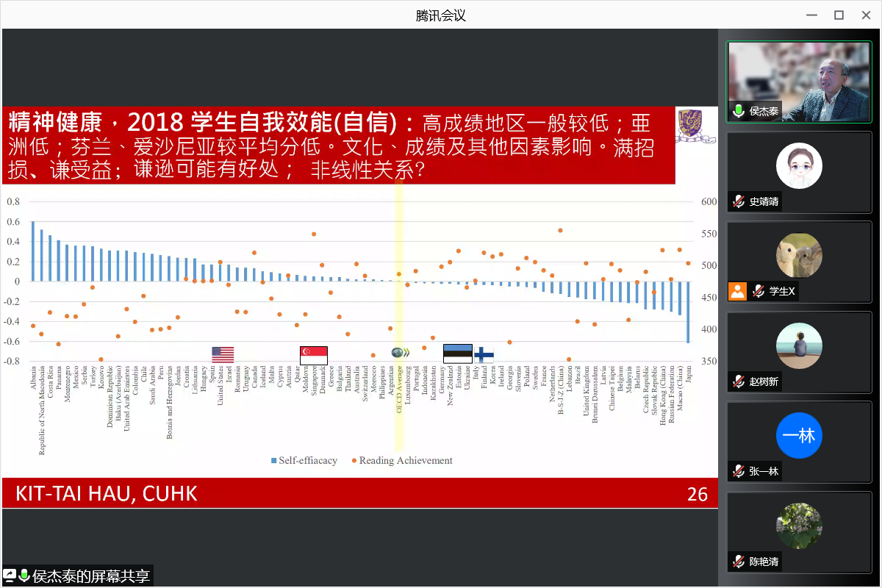This screenshot has width=882, height=588.
Task: Click the muted mic icon beside 史靖靖
Action: click(x=739, y=201)
